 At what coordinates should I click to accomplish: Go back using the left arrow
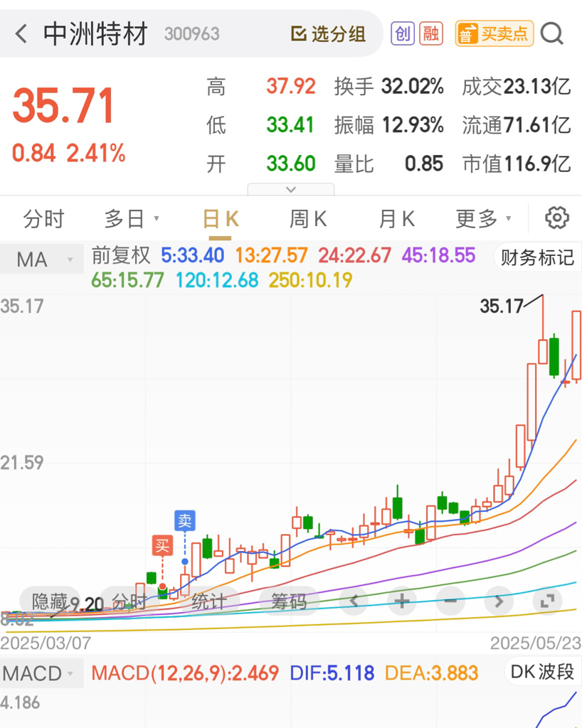(x=21, y=34)
